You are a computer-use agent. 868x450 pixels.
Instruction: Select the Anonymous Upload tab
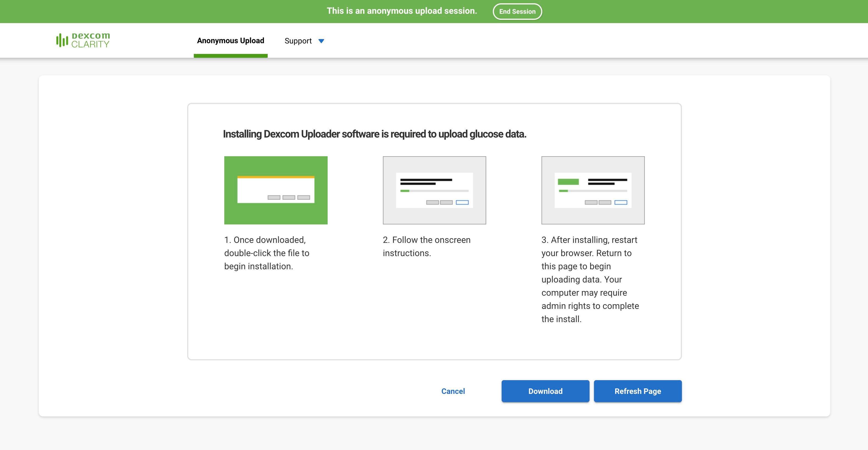231,41
